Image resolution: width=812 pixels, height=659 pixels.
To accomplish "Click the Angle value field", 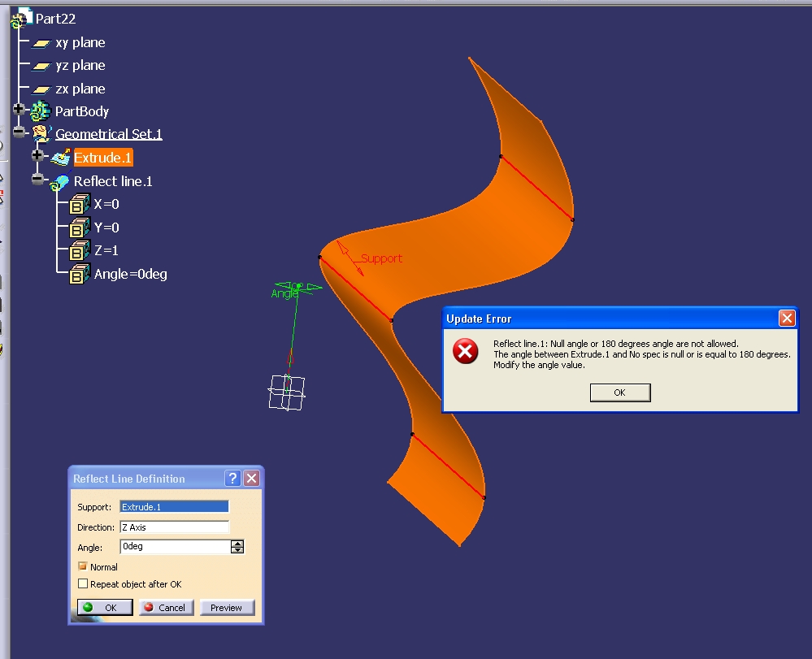I will pos(176,546).
